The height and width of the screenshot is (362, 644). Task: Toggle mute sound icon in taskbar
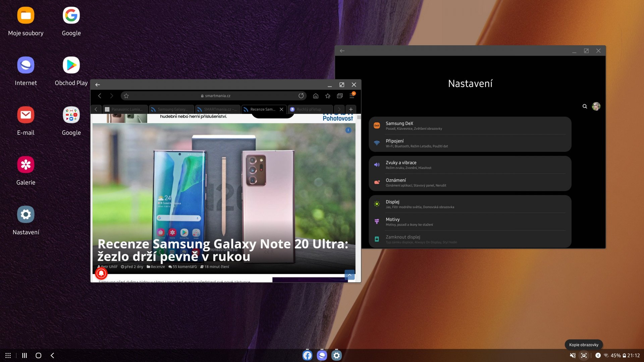[x=573, y=356]
